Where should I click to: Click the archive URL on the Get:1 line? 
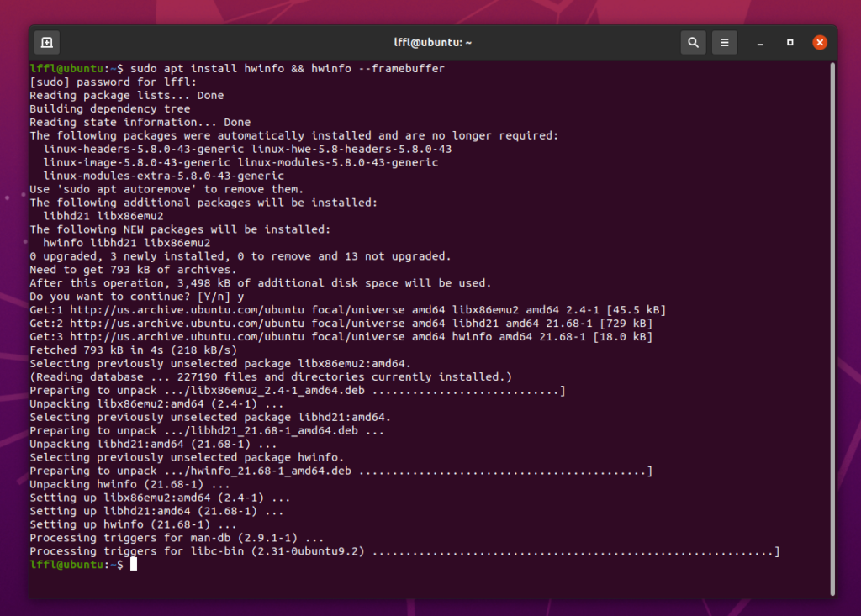pos(168,310)
